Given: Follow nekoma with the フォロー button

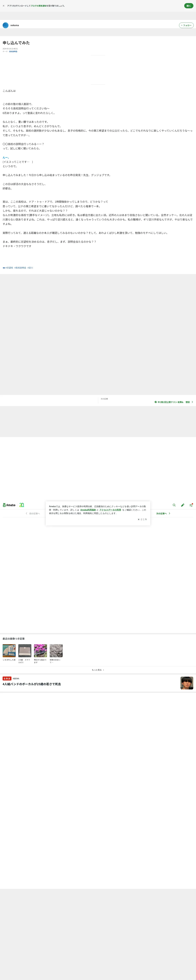Looking at the screenshot, I should (x=186, y=25).
